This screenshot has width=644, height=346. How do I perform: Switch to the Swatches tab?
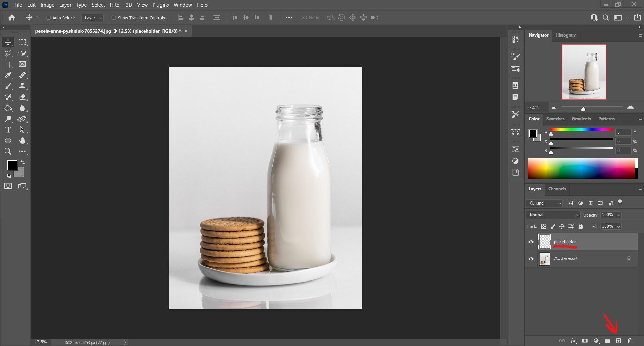(555, 119)
